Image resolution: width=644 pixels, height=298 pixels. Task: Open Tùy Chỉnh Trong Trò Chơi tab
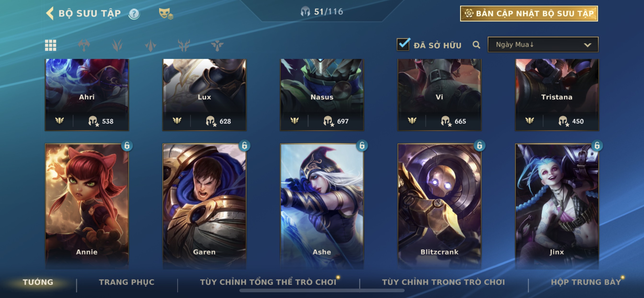(443, 282)
